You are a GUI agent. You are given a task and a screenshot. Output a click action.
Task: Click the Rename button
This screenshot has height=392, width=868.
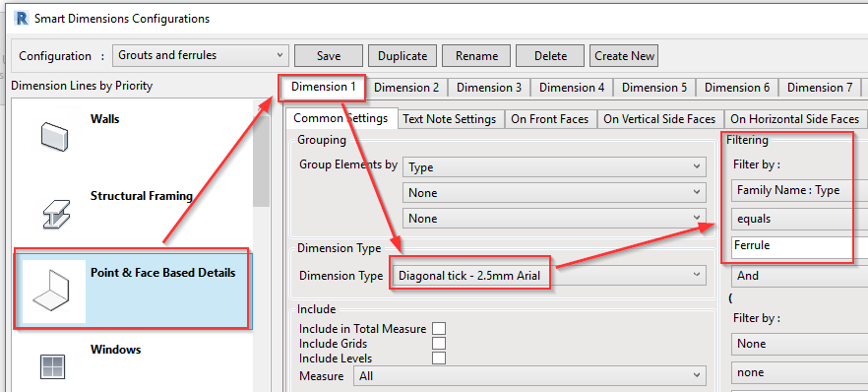click(x=476, y=56)
